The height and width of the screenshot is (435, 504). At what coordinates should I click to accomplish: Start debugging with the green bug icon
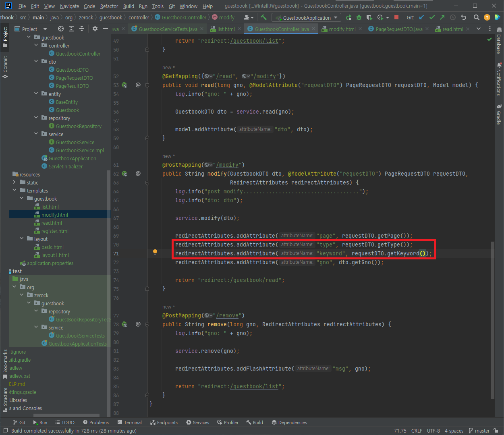(359, 17)
